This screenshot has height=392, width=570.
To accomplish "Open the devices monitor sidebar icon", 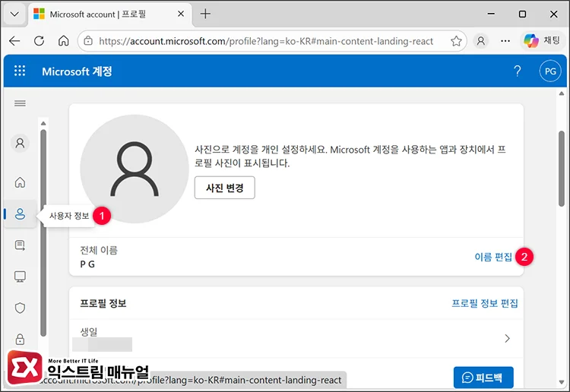I will pos(20,277).
